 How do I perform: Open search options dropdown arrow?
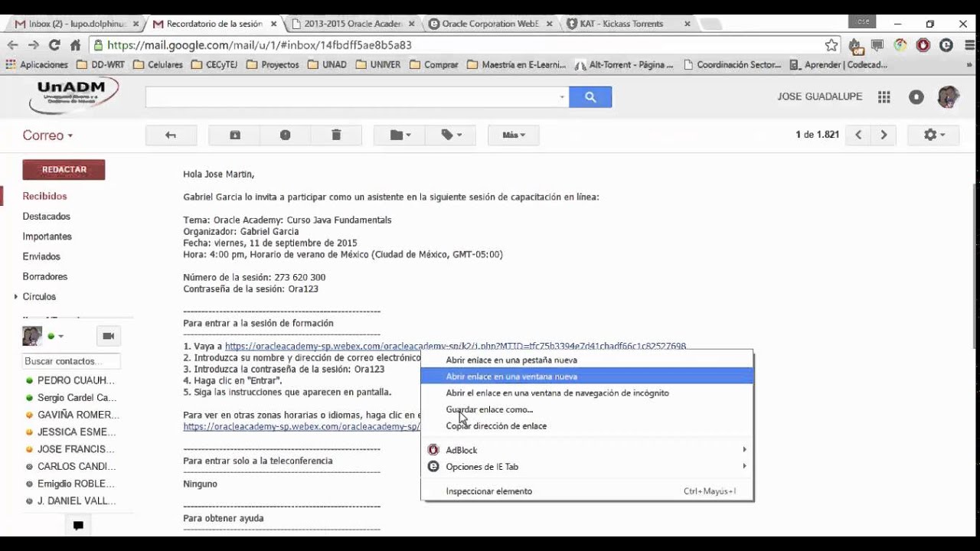coord(562,97)
